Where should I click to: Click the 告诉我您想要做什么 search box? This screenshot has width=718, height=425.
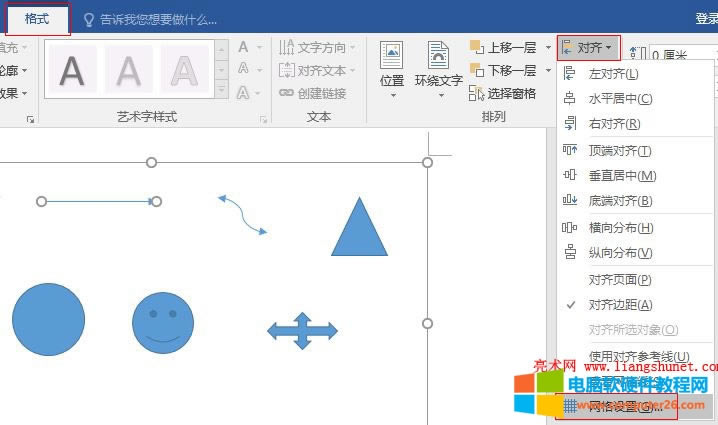click(150, 20)
